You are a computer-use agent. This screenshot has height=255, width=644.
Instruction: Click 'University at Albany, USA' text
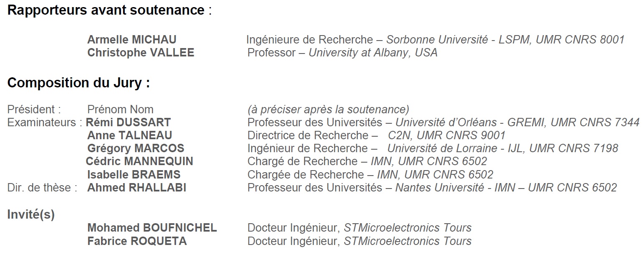[x=373, y=53]
